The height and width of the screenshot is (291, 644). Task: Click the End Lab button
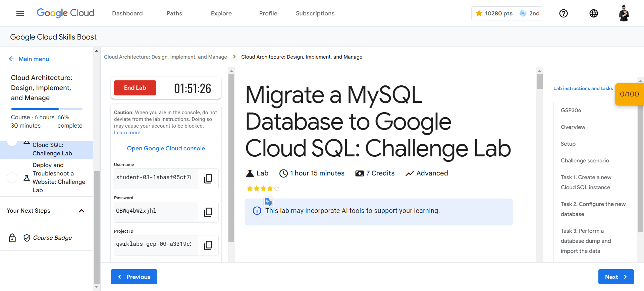[x=135, y=88]
